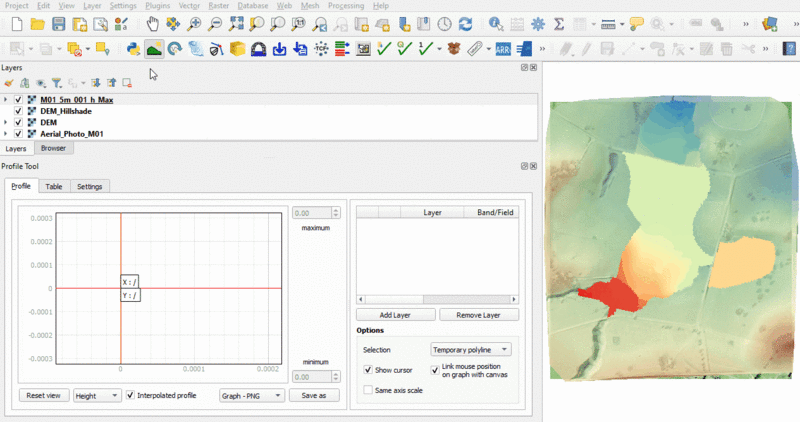The height and width of the screenshot is (422, 800).
Task: Select the Pan Map hand tool
Action: click(152, 23)
